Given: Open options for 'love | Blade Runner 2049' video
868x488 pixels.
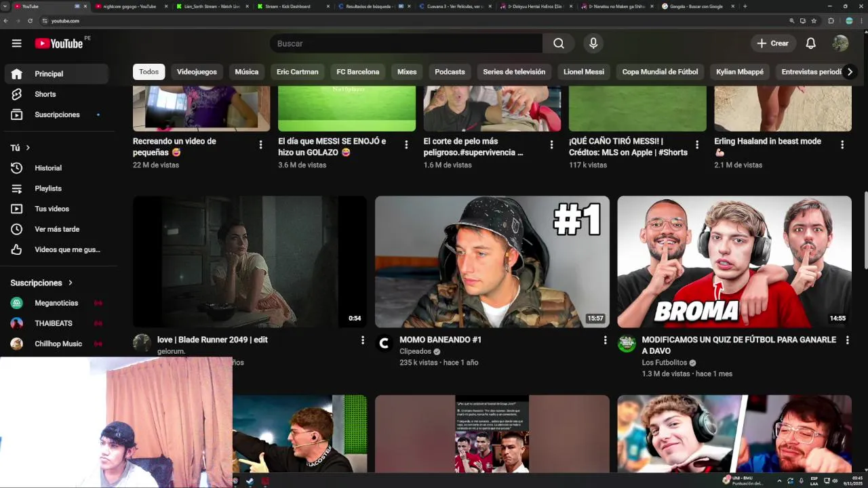Looking at the screenshot, I should (363, 340).
